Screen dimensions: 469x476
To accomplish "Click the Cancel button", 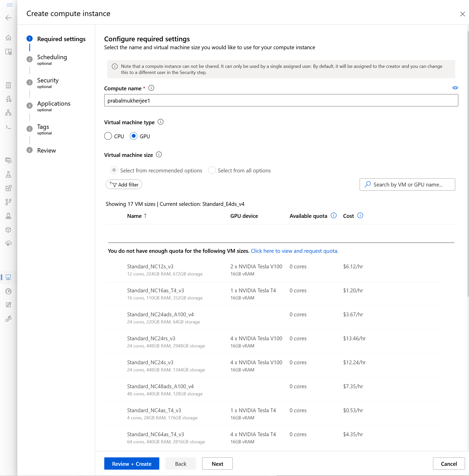I will click(449, 464).
